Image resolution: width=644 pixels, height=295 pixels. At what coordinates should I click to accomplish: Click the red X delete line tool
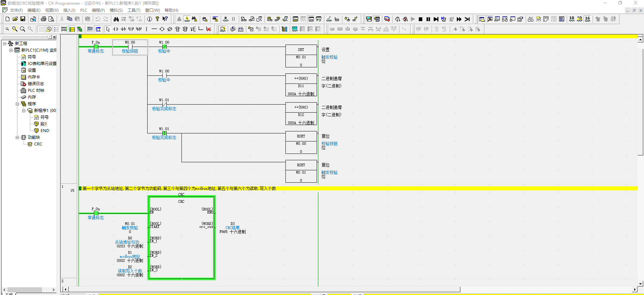point(209,29)
